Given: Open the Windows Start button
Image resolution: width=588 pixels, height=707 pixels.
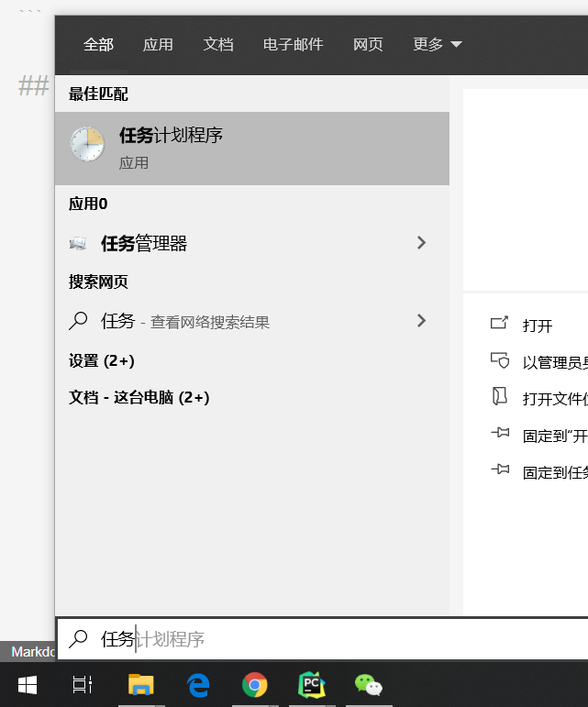Looking at the screenshot, I should [x=28, y=685].
